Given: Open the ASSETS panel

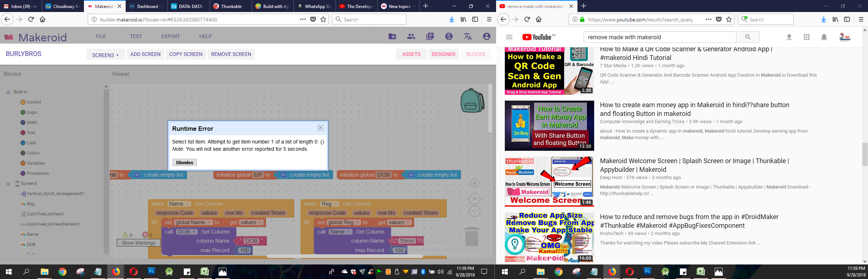Looking at the screenshot, I should click(x=411, y=54).
